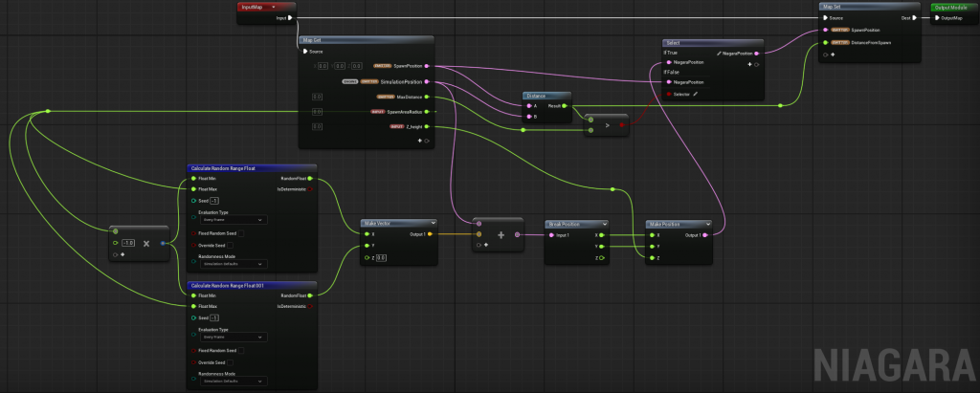980x393 pixels.
Task: Click the Multiply node X icon
Action: [145, 243]
